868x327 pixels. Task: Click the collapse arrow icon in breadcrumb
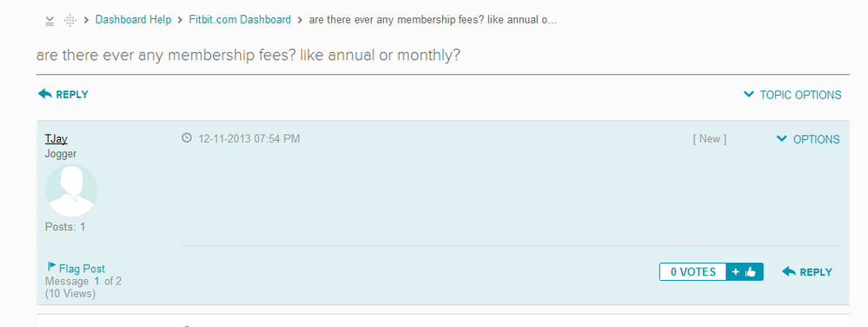click(50, 21)
